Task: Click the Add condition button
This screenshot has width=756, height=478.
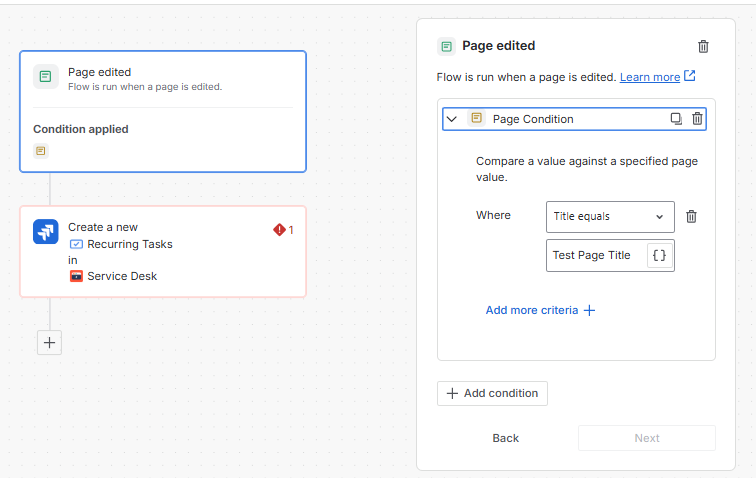Action: tap(492, 393)
